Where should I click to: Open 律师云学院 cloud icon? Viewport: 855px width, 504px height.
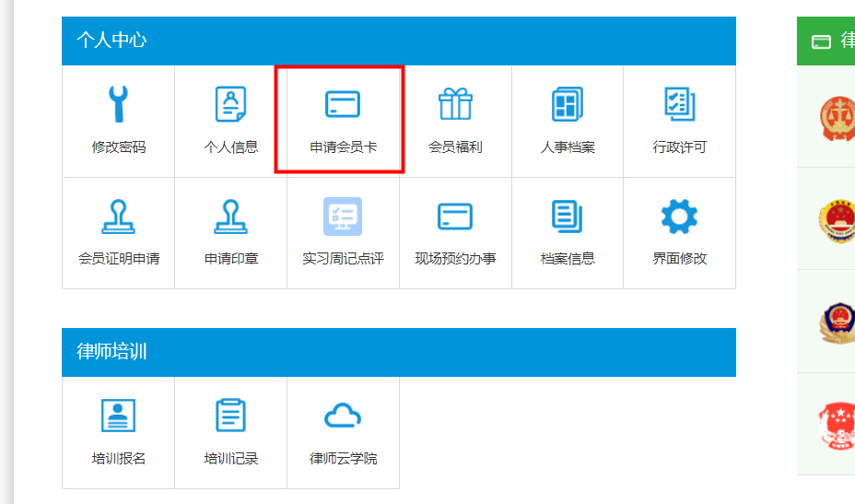pos(343,417)
